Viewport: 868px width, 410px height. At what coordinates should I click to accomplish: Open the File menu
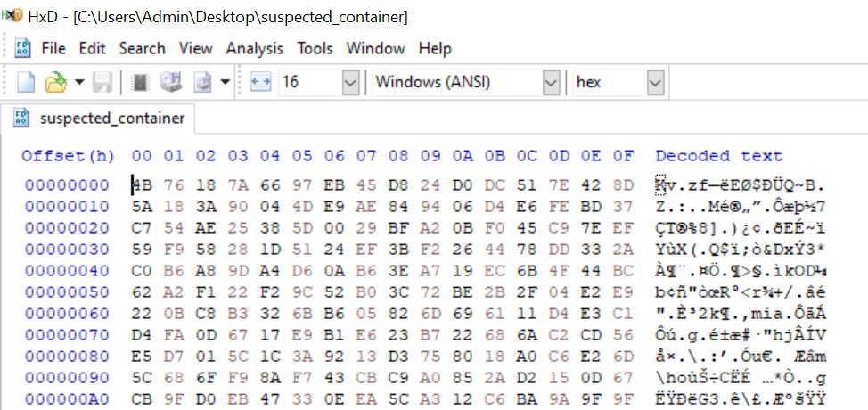(x=53, y=48)
